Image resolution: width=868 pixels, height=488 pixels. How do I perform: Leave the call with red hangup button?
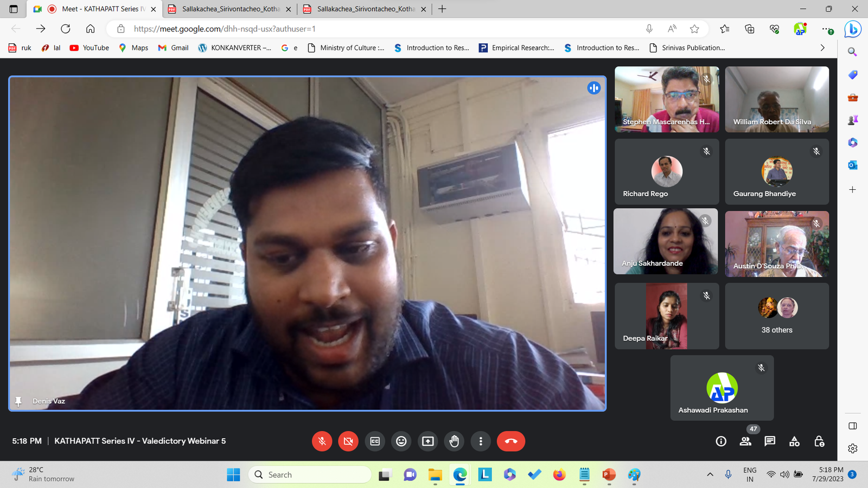point(511,441)
